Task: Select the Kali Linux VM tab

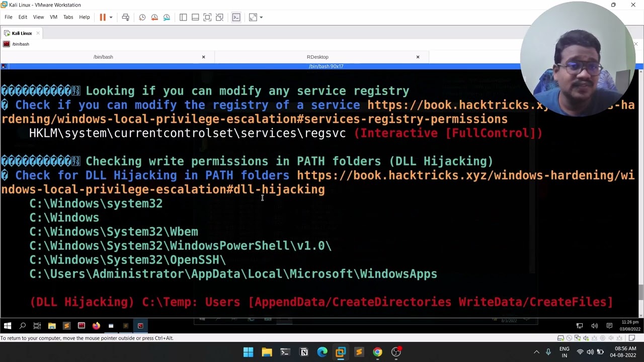Action: pos(22,33)
